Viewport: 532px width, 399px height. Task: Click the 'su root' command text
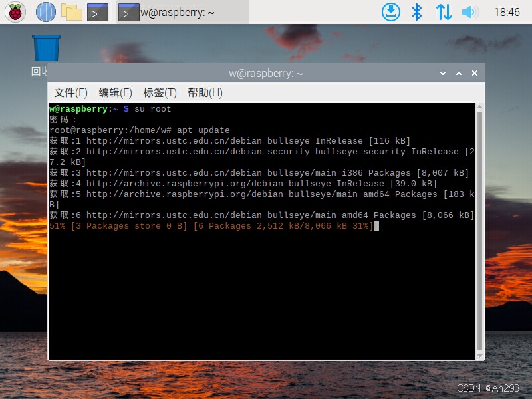point(153,109)
